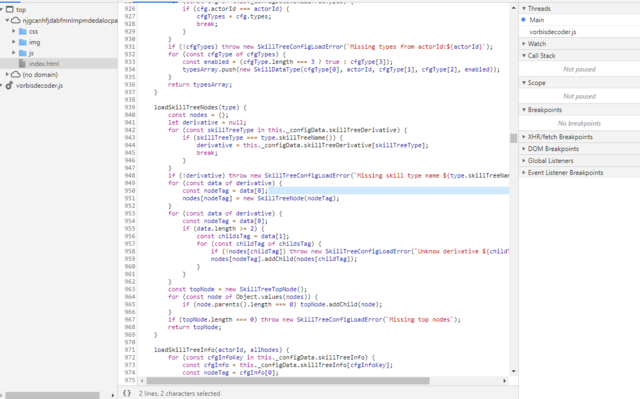
Task: Click the top frame window icon
Action: coord(9,9)
